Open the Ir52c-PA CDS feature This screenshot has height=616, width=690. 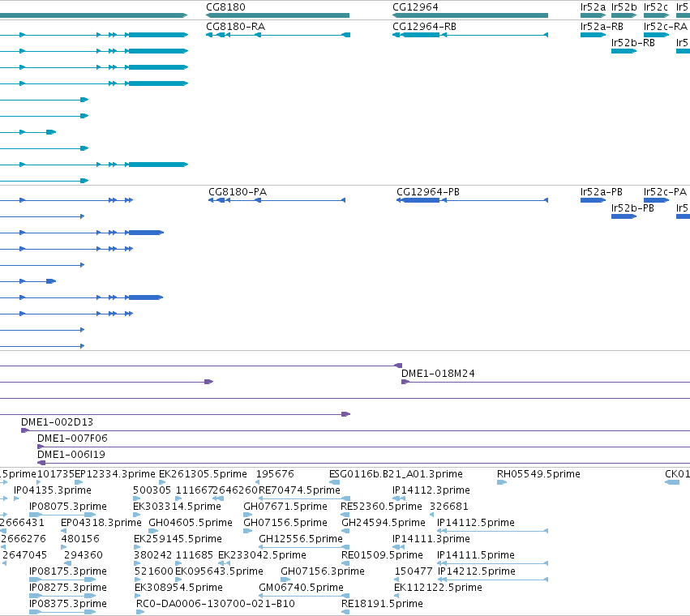tap(656, 200)
